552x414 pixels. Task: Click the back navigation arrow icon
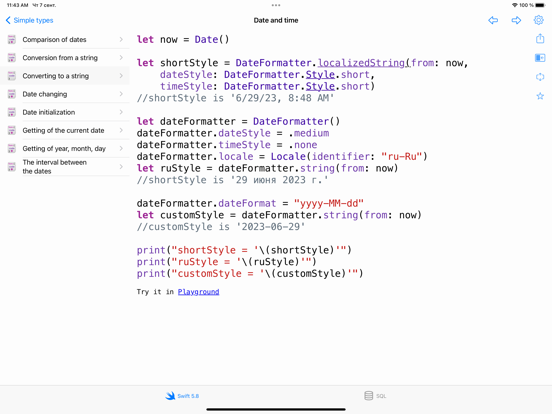[x=493, y=20]
